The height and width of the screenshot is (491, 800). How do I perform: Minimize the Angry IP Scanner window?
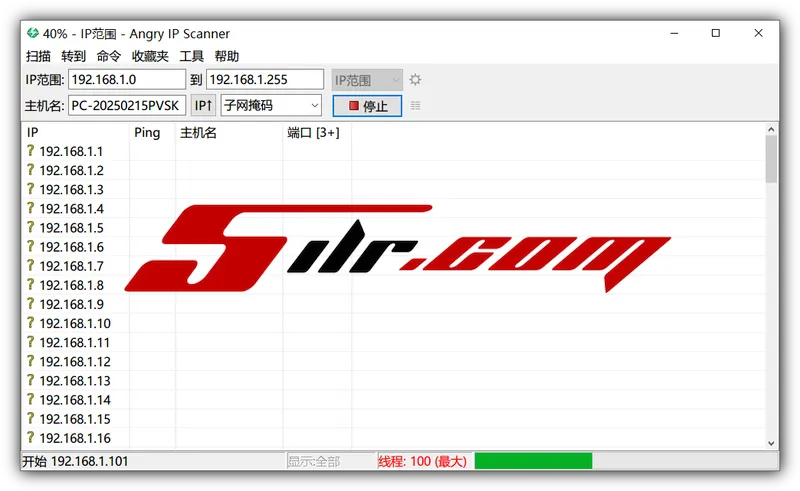(x=674, y=33)
